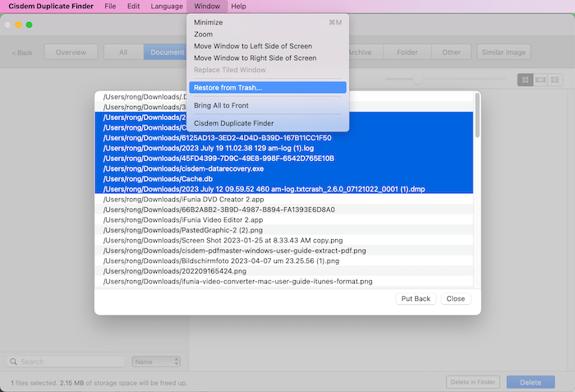The image size is (575, 392).
Task: Go to the Overview tab
Action: click(71, 53)
